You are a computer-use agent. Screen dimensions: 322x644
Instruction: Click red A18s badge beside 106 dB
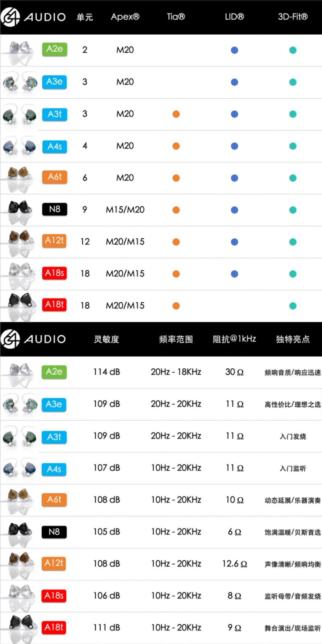pyautogui.click(x=54, y=596)
